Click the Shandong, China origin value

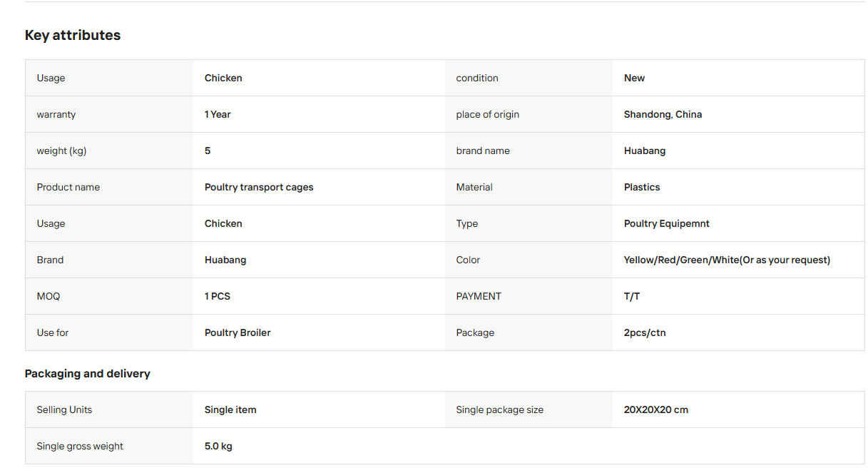pyautogui.click(x=663, y=114)
